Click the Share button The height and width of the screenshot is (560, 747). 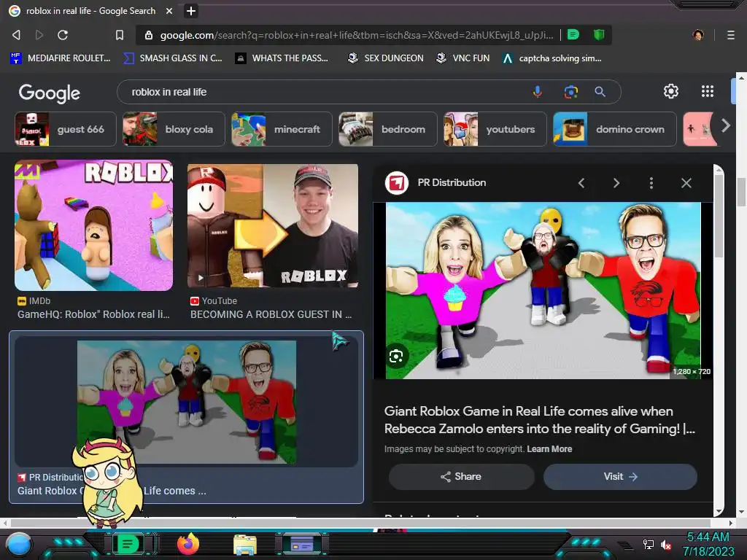tap(461, 477)
